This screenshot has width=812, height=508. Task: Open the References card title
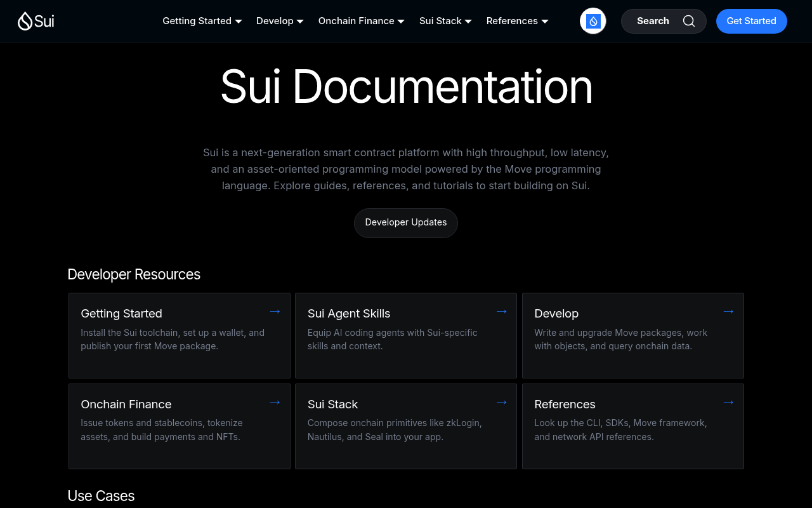coord(565,404)
